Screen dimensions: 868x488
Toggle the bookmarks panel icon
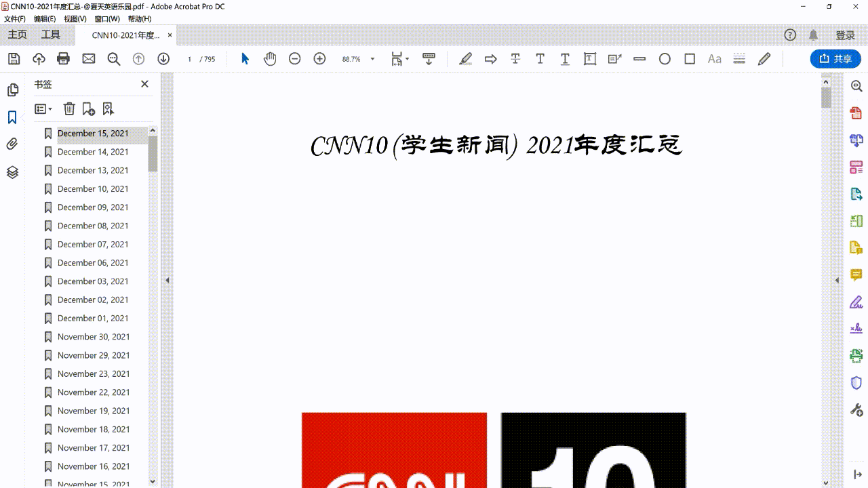[12, 117]
